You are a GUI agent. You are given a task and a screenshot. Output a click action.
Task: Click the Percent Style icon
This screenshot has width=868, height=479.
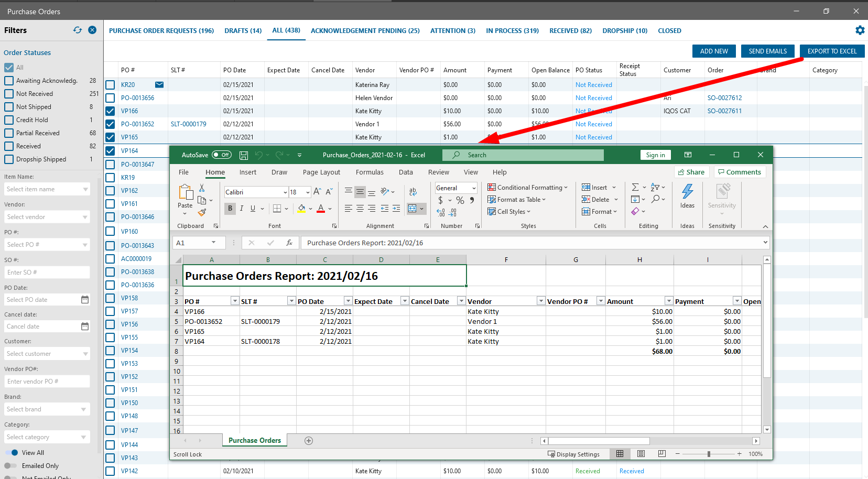click(x=460, y=200)
